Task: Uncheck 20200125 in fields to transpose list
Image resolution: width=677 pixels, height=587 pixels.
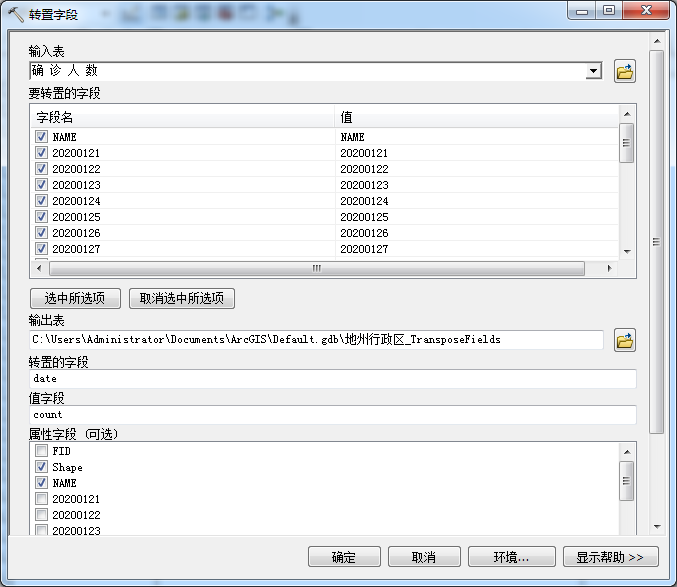Action: click(41, 217)
